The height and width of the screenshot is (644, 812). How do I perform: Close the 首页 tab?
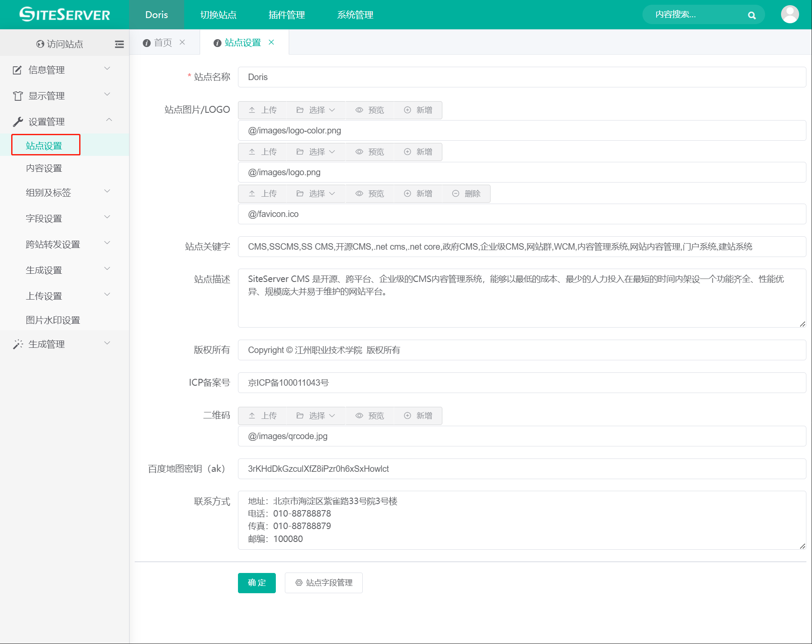pos(182,42)
